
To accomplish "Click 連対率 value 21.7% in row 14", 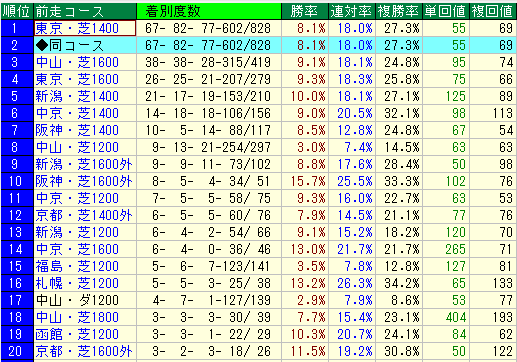I will [355, 249].
